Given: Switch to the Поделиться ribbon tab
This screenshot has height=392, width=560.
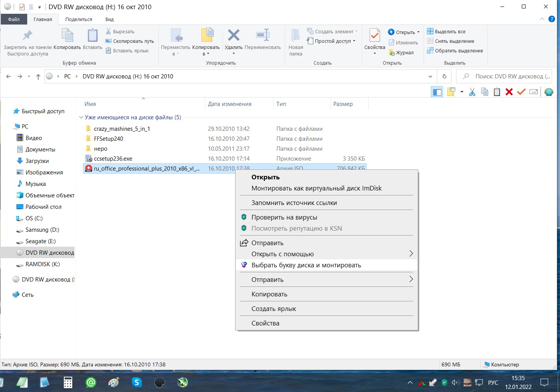Looking at the screenshot, I should [x=79, y=20].
